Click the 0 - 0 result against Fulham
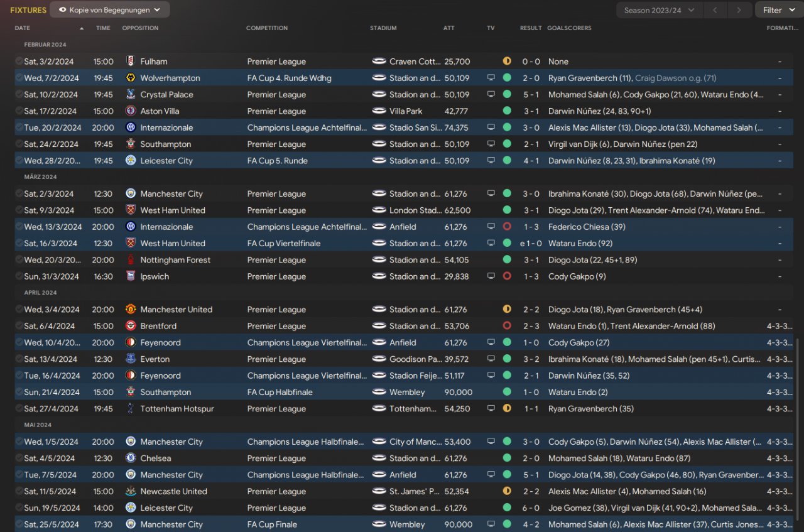 [531, 62]
